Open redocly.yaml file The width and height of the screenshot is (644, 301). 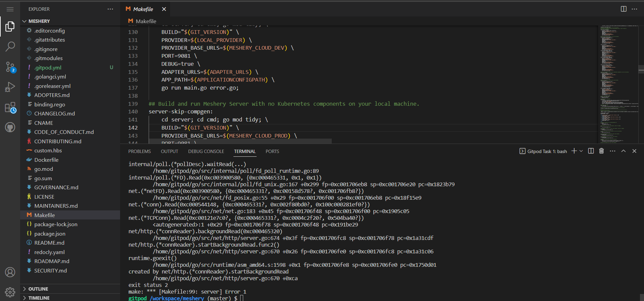tap(70, 252)
